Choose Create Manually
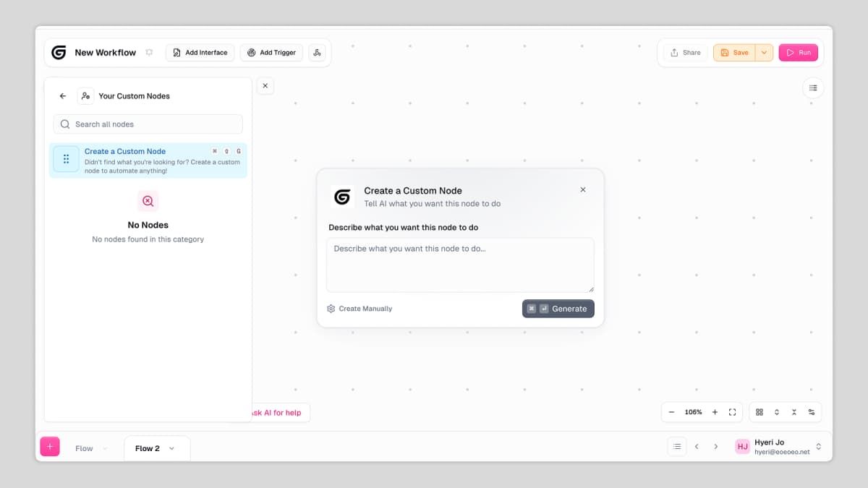The height and width of the screenshot is (488, 868). (359, 309)
